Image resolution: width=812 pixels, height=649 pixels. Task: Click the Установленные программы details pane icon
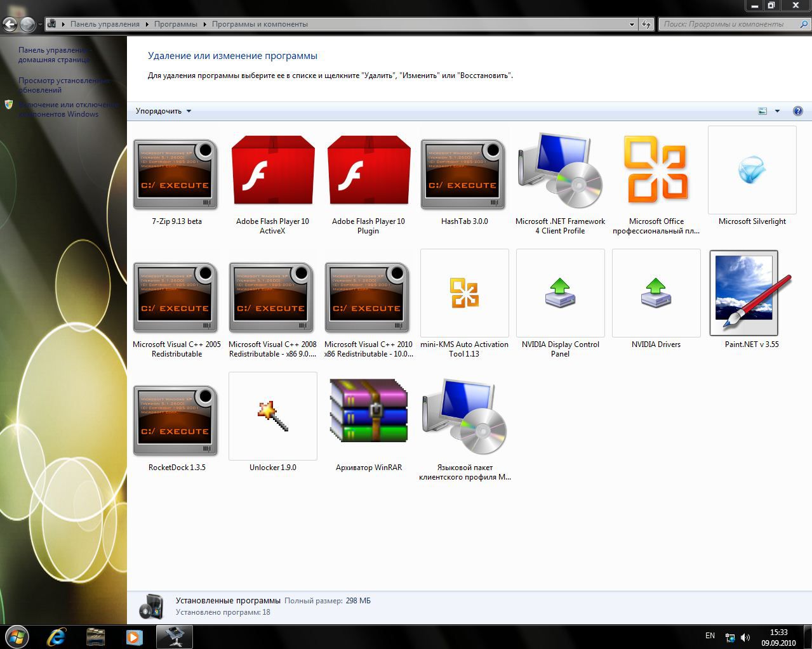point(150,606)
